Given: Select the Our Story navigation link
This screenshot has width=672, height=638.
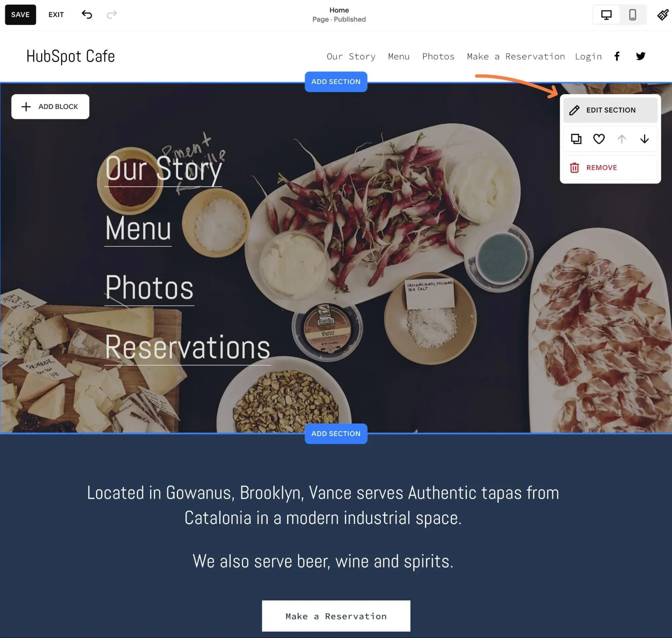Looking at the screenshot, I should (351, 56).
